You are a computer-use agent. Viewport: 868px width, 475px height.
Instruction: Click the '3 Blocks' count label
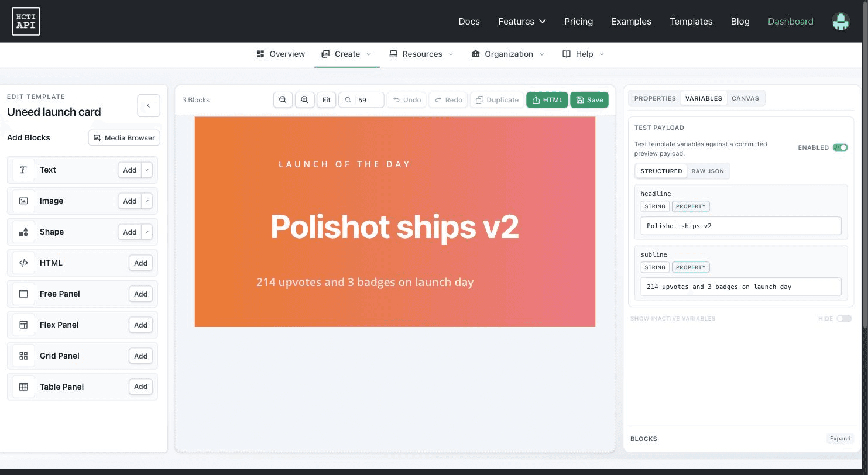tap(195, 100)
